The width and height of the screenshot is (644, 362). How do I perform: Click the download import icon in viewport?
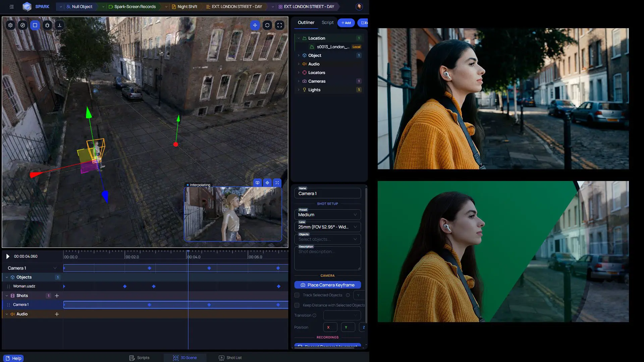tap(59, 25)
